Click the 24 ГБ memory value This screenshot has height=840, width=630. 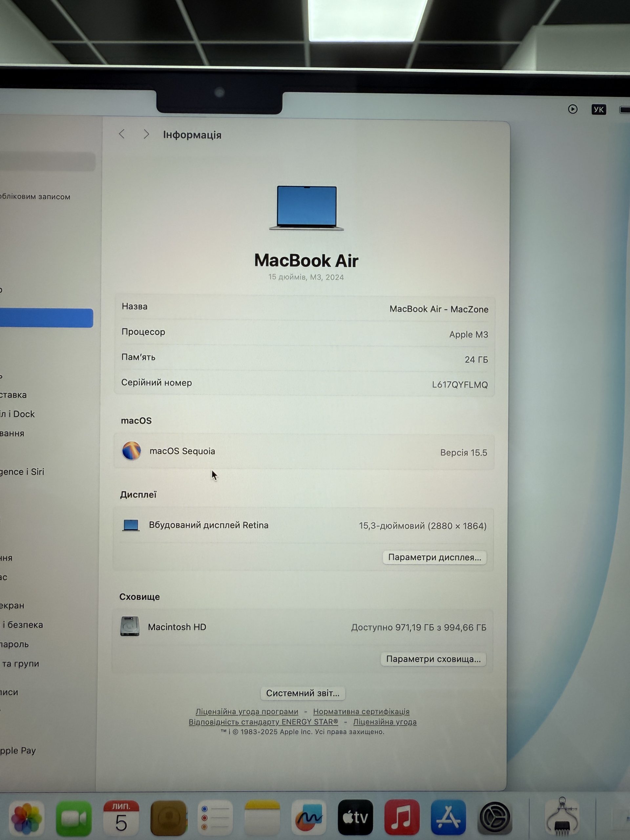476,360
